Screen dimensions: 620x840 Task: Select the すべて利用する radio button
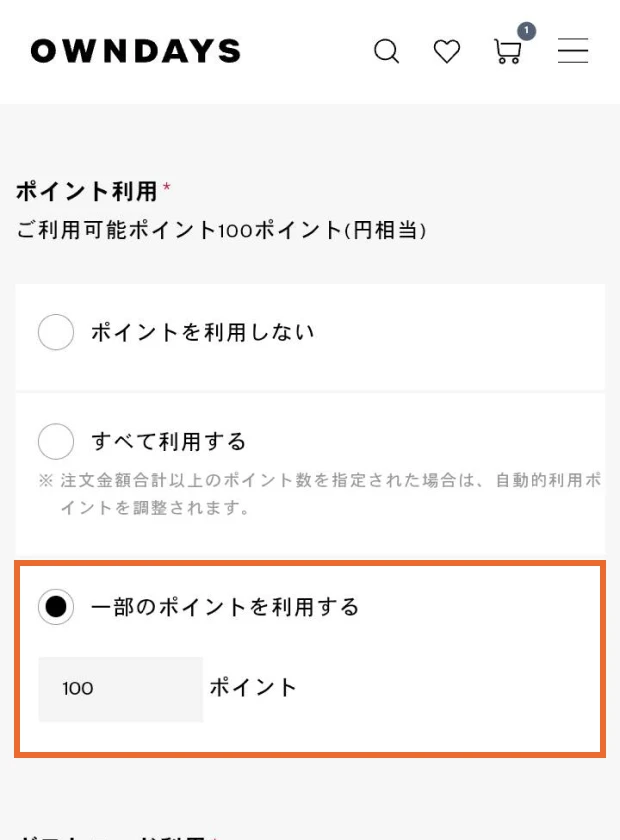[x=56, y=441]
